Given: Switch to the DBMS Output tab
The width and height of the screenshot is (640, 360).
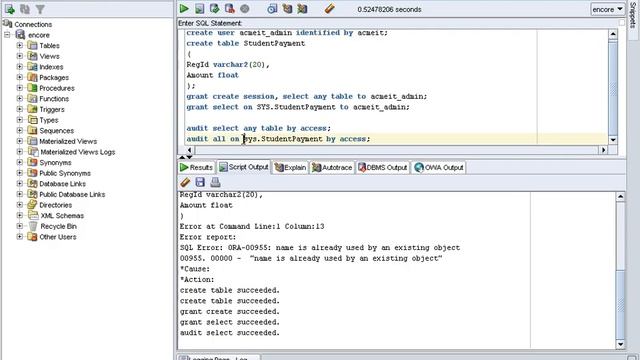Looking at the screenshot, I should (x=383, y=167).
